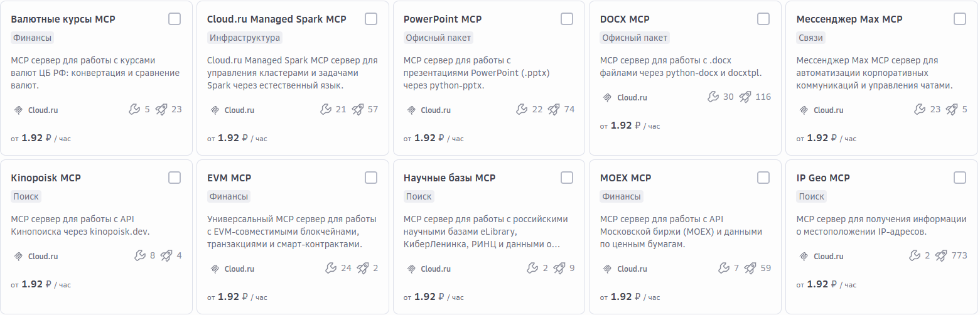Click the wrench tools icon on DOCX MCP card
Image resolution: width=980 pixels, height=315 pixels.
click(713, 97)
